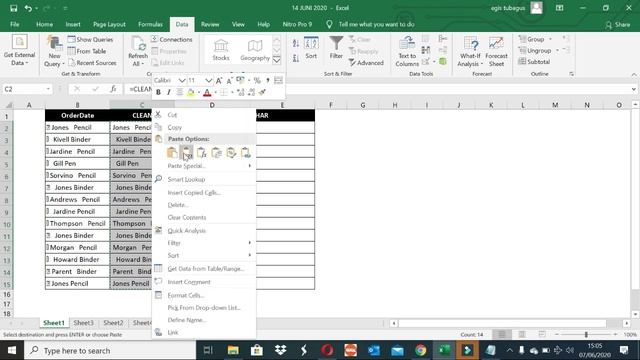The height and width of the screenshot is (360, 640).
Task: Click Advanced filter option
Action: click(x=366, y=63)
